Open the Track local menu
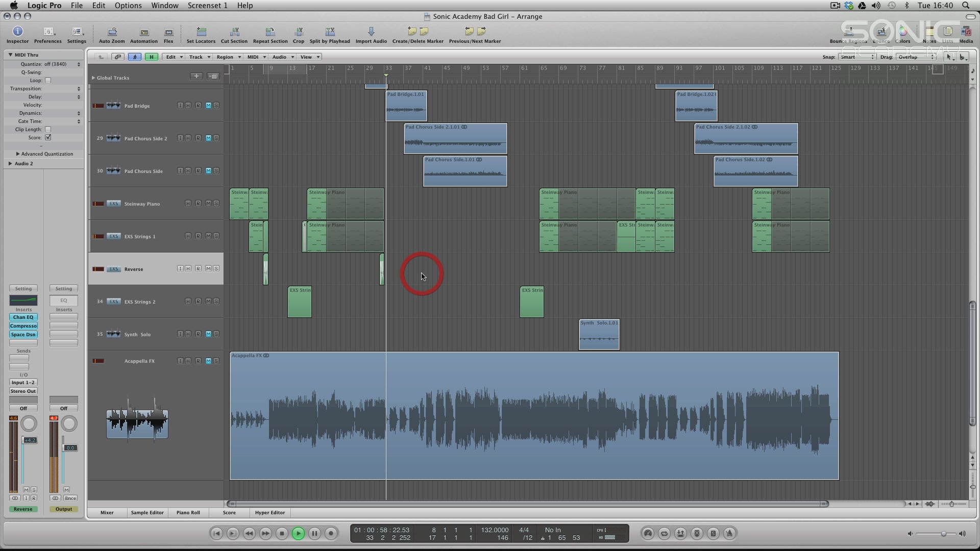Image resolution: width=980 pixels, height=551 pixels. click(x=199, y=57)
